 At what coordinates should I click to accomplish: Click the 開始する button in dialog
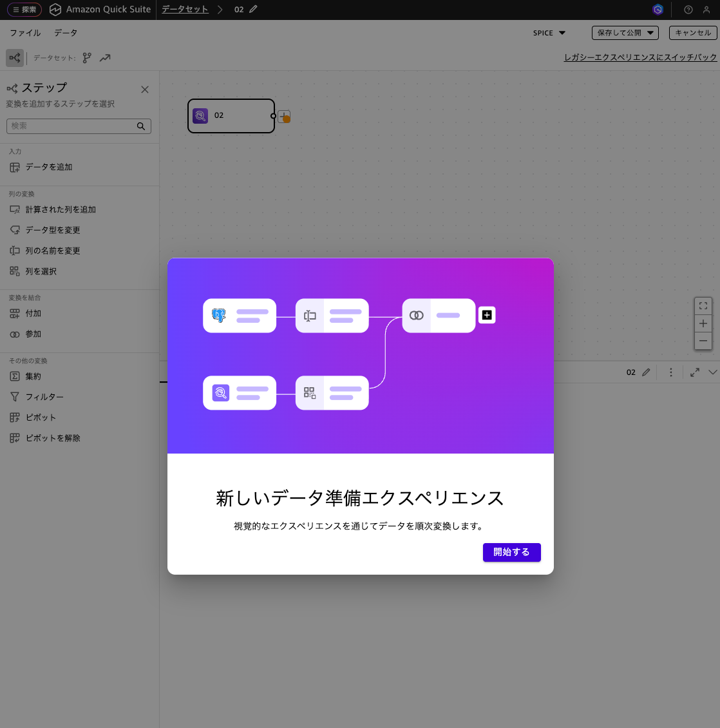511,552
